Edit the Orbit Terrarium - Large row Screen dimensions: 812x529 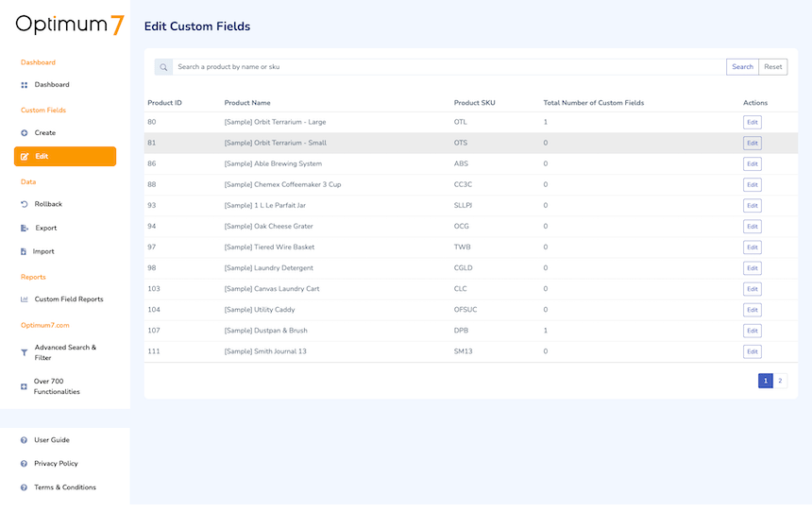(x=752, y=122)
